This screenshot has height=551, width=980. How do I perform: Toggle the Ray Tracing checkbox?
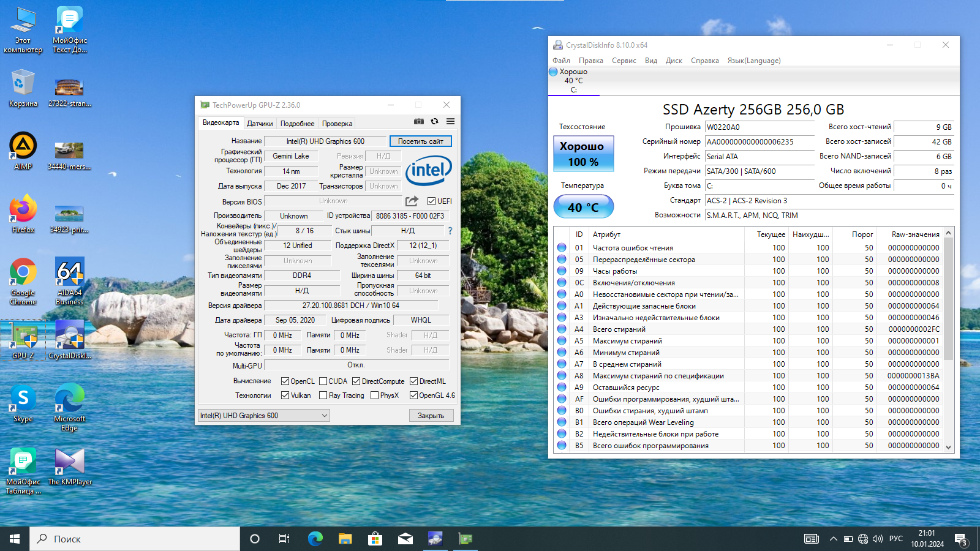tap(323, 395)
